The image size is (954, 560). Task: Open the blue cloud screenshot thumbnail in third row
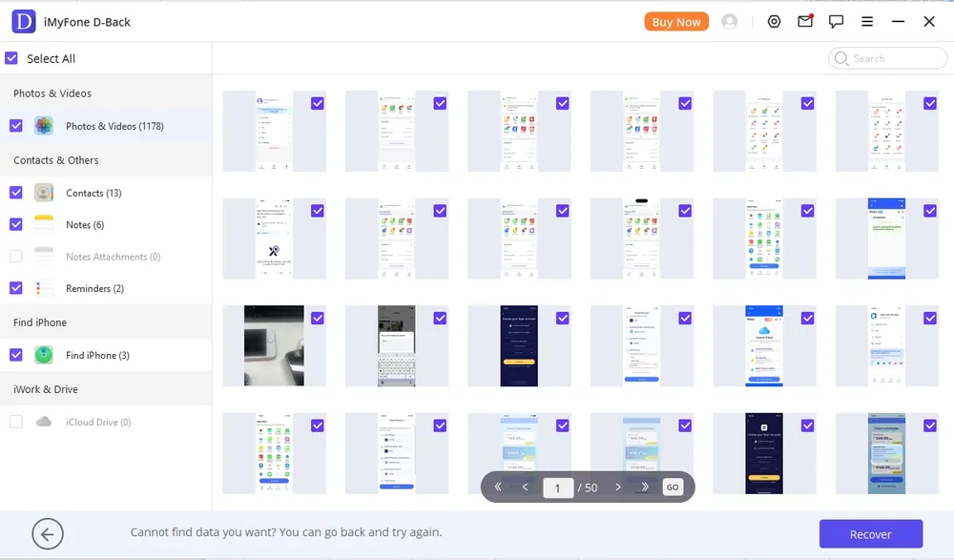(764, 345)
